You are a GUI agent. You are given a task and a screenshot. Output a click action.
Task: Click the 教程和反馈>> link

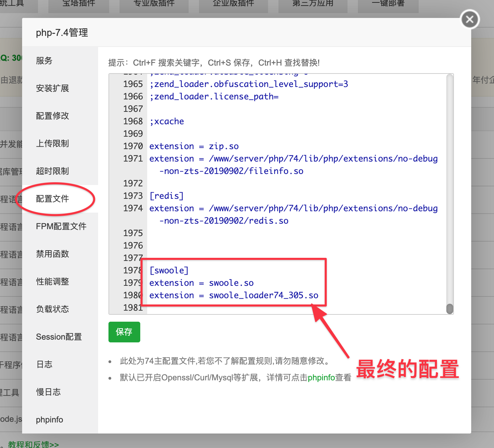[34, 444]
